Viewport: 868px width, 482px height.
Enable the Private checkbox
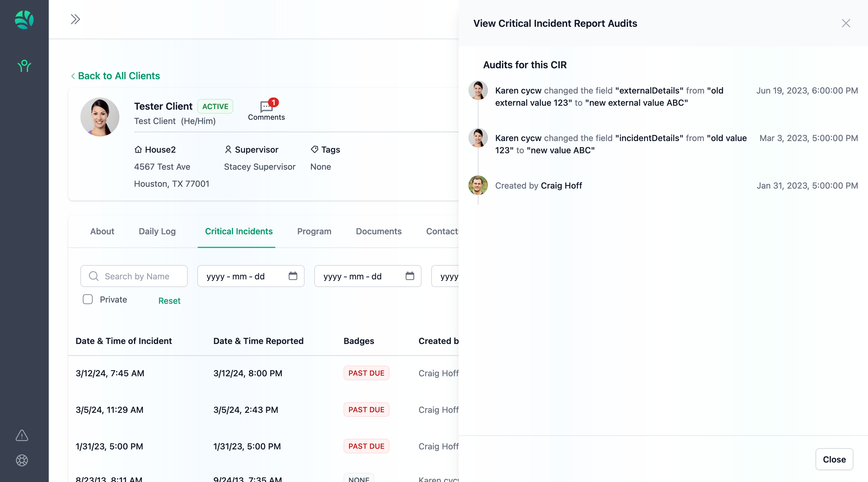[88, 299]
